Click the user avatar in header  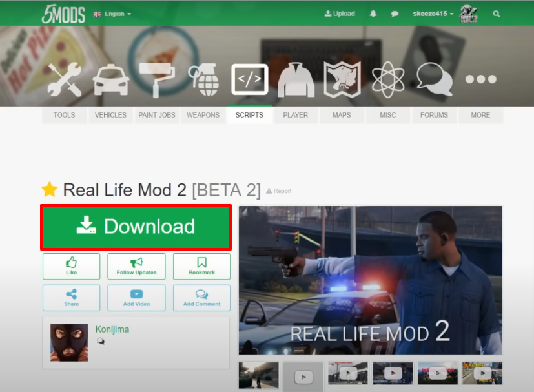[x=469, y=14]
